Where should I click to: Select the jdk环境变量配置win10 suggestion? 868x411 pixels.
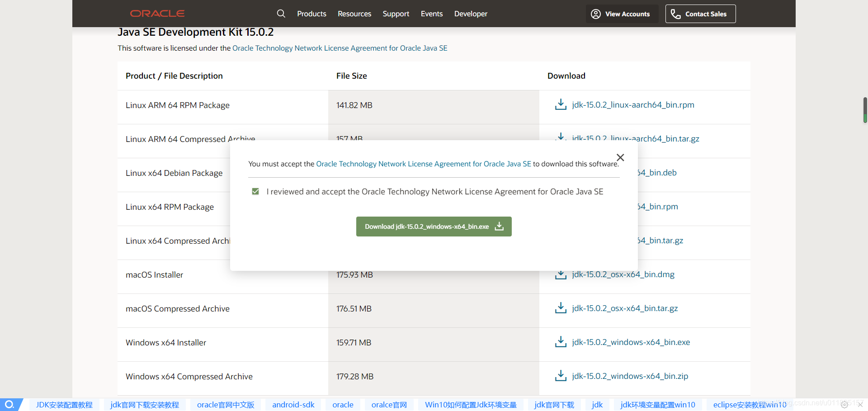pos(658,405)
